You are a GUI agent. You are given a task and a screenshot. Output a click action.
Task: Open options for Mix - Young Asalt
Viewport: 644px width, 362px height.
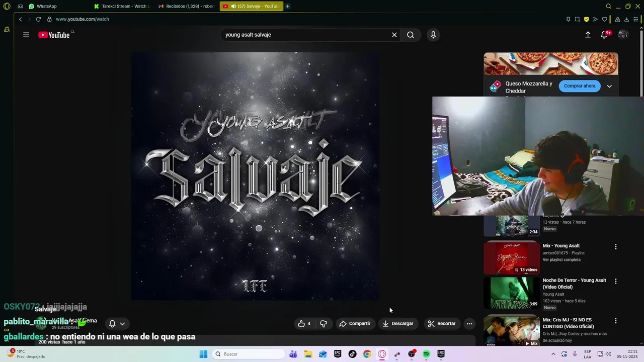pos(615,247)
